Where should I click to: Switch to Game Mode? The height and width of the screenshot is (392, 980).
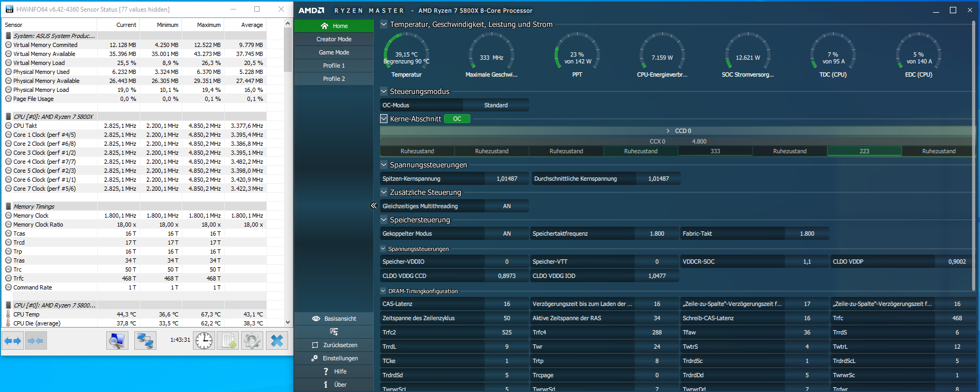click(x=334, y=52)
